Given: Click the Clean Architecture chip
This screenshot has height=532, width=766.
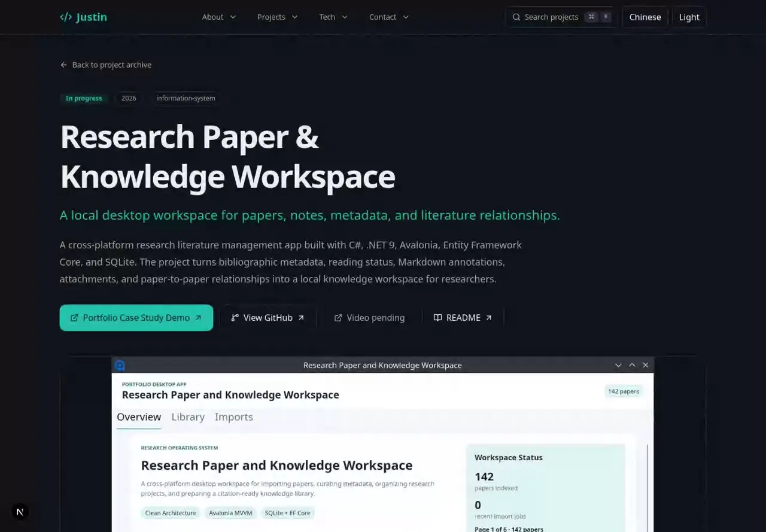Looking at the screenshot, I should coord(171,513).
